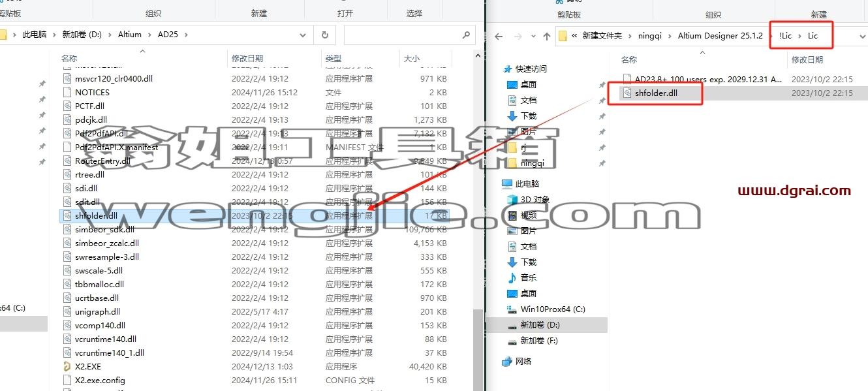868x391 pixels.
Task: Expand chevron after 此电脑 in AD25 address bar
Action: coord(54,35)
